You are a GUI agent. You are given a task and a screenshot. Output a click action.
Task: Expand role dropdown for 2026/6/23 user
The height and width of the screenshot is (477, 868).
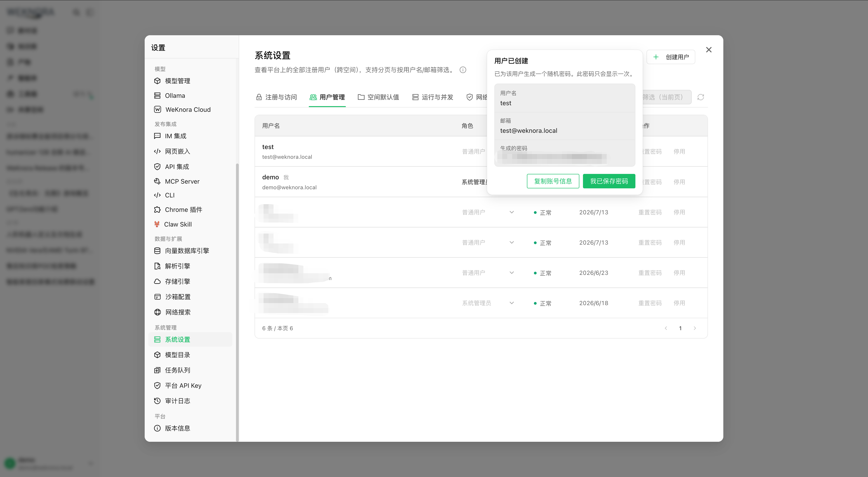pyautogui.click(x=488, y=273)
